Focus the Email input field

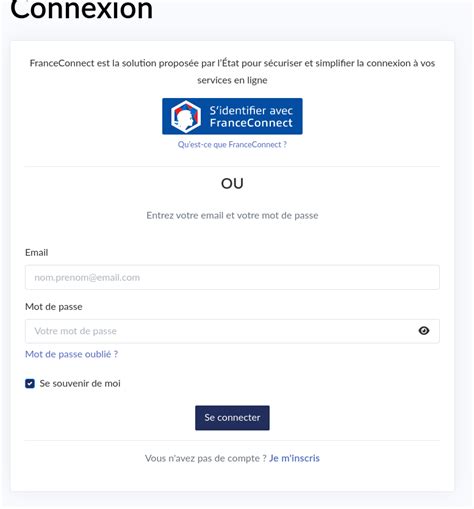pos(232,277)
